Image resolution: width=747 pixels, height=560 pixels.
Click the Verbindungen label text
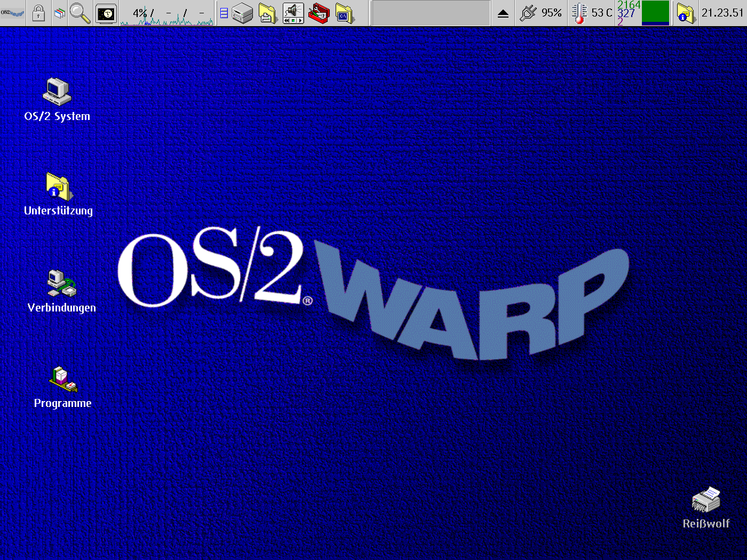[62, 308]
